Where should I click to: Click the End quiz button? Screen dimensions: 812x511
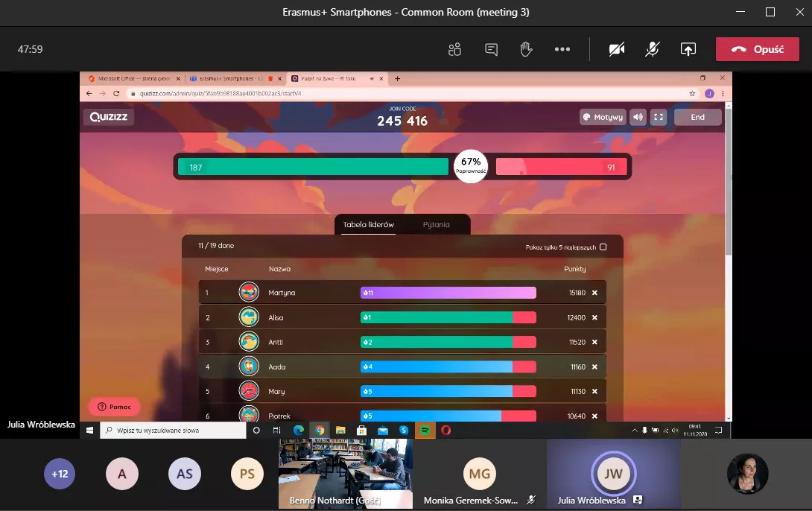[x=697, y=117]
